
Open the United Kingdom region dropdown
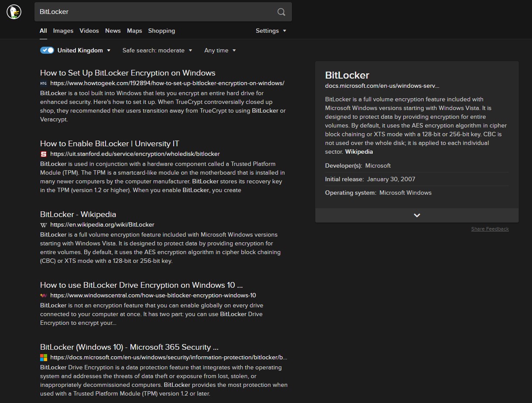(84, 50)
